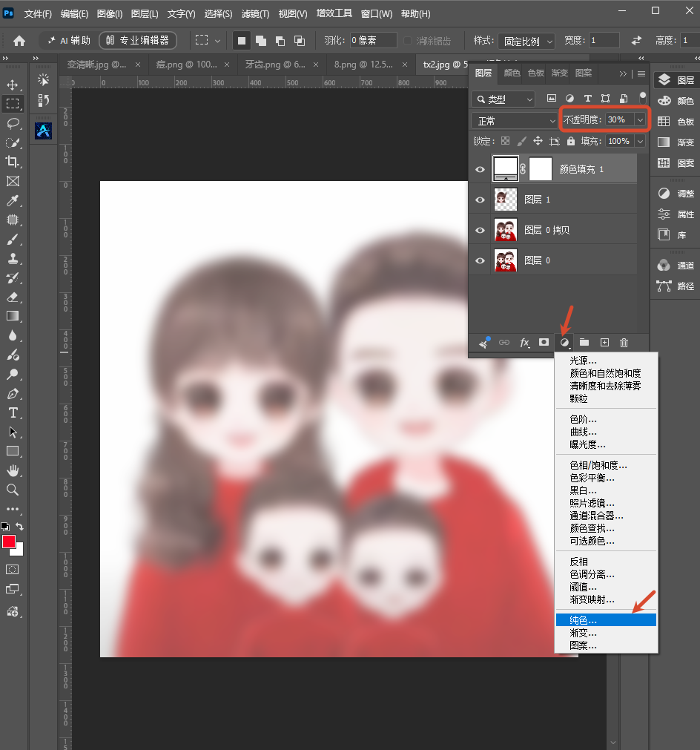This screenshot has height=750, width=700.
Task: Click the delete layer trash icon
Action: pyautogui.click(x=624, y=343)
